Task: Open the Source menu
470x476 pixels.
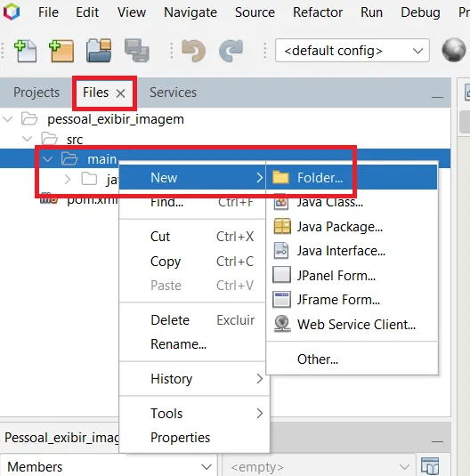Action: (255, 12)
